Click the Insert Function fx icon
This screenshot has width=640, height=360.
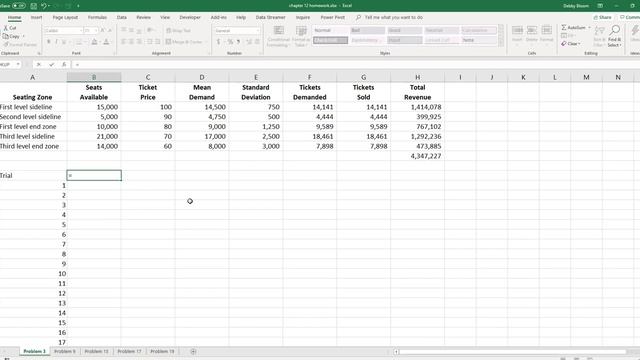click(x=64, y=64)
